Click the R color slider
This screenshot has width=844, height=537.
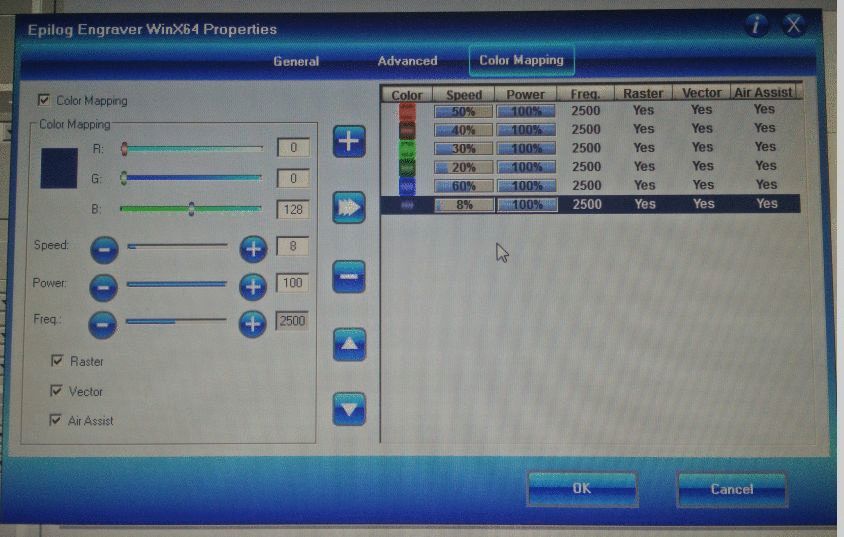pyautogui.click(x=192, y=149)
